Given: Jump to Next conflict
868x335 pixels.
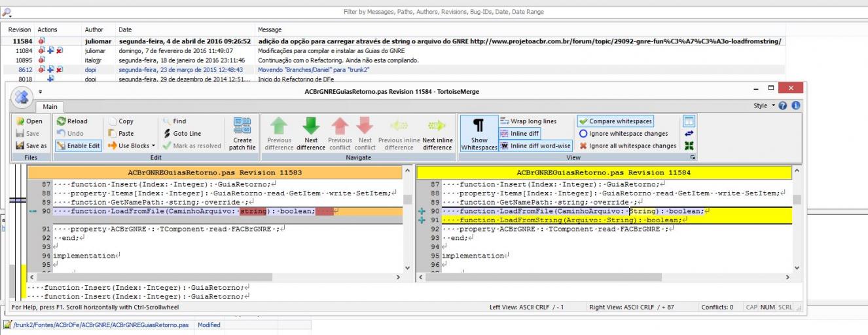Looking at the screenshot, I should click(x=365, y=134).
